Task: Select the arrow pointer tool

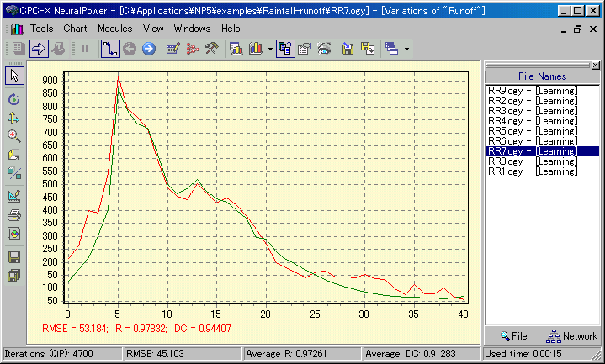Action: coord(14,76)
